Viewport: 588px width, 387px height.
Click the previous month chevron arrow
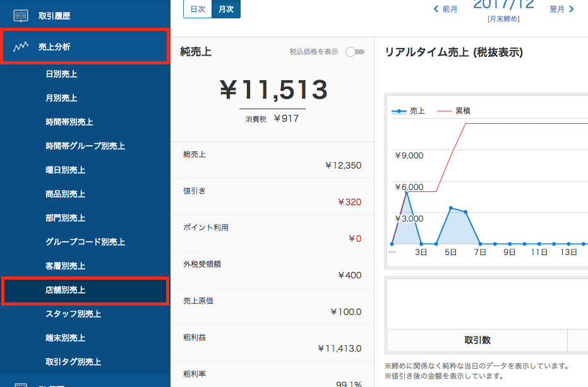pyautogui.click(x=436, y=9)
